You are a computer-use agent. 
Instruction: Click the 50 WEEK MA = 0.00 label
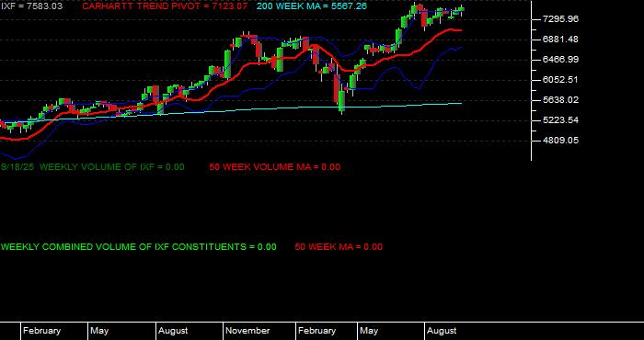pyautogui.click(x=339, y=247)
